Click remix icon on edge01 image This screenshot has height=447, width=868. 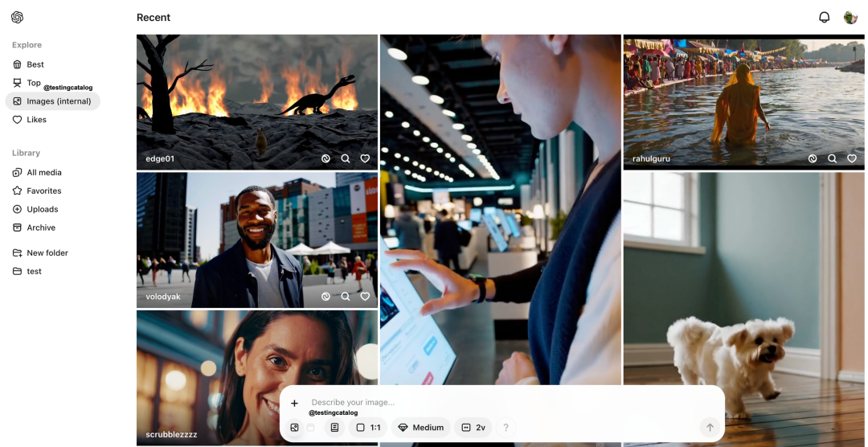click(x=325, y=158)
